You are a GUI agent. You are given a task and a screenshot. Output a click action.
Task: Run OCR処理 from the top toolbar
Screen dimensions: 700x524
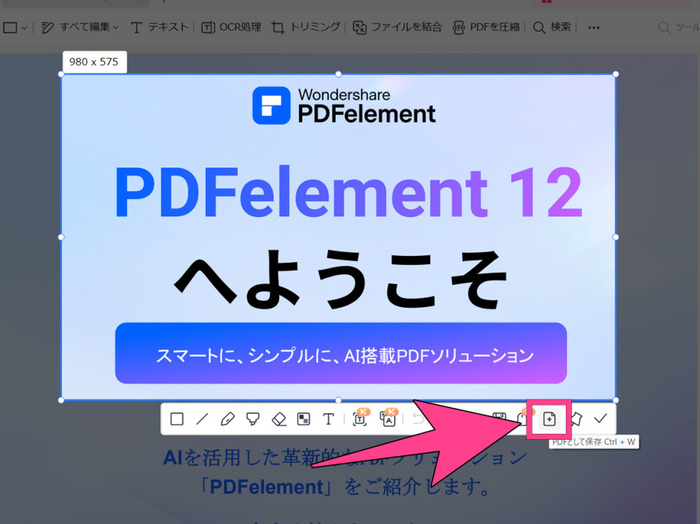tap(231, 28)
